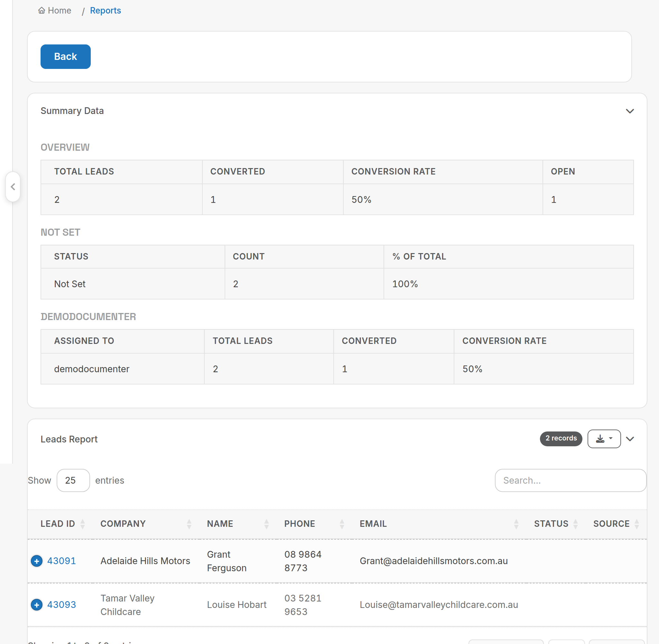Open lead 43091 link

[x=61, y=561]
